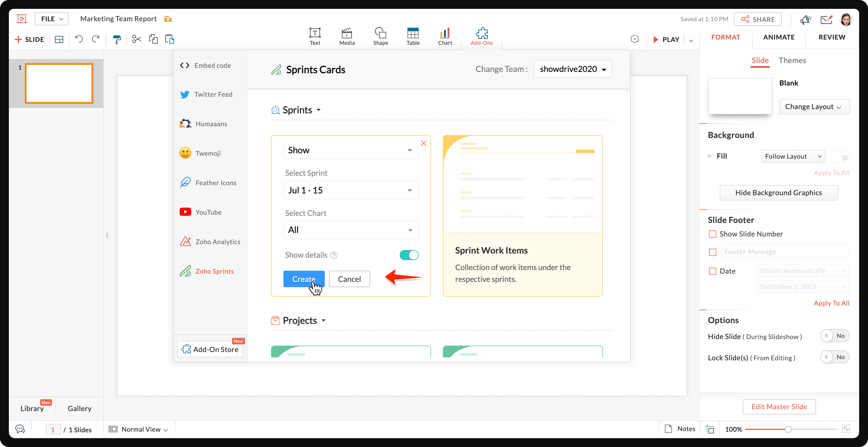The height and width of the screenshot is (447, 868).
Task: Click the Chart insert icon
Action: (445, 36)
